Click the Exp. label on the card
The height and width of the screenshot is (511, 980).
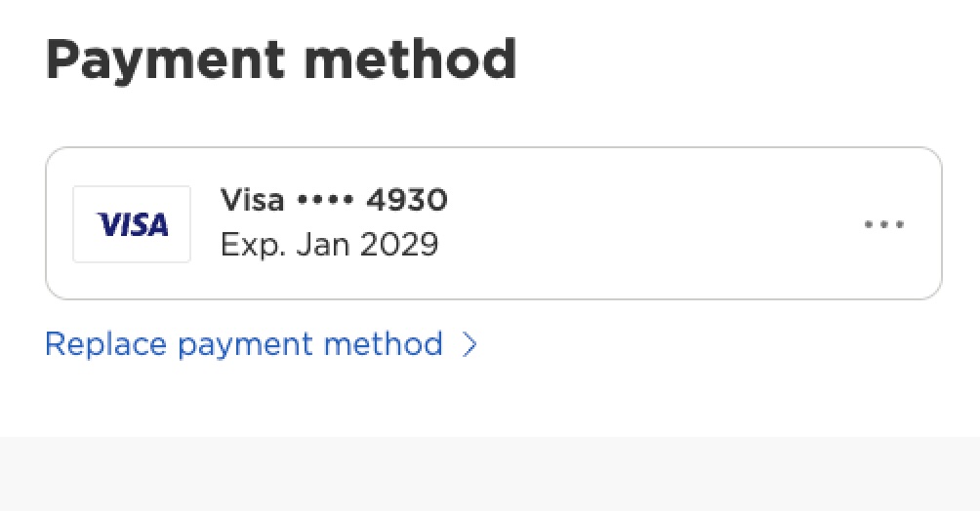pyautogui.click(x=250, y=244)
